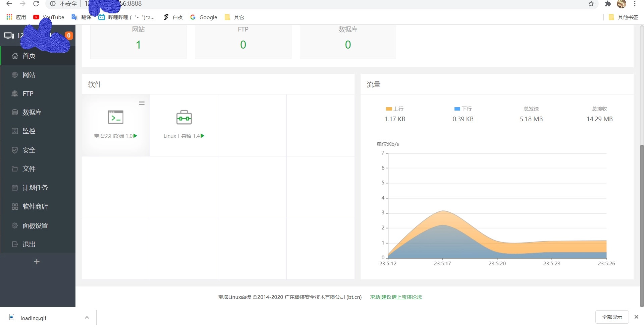
Task: Click the folder icon beside 文件
Action: [15, 169]
